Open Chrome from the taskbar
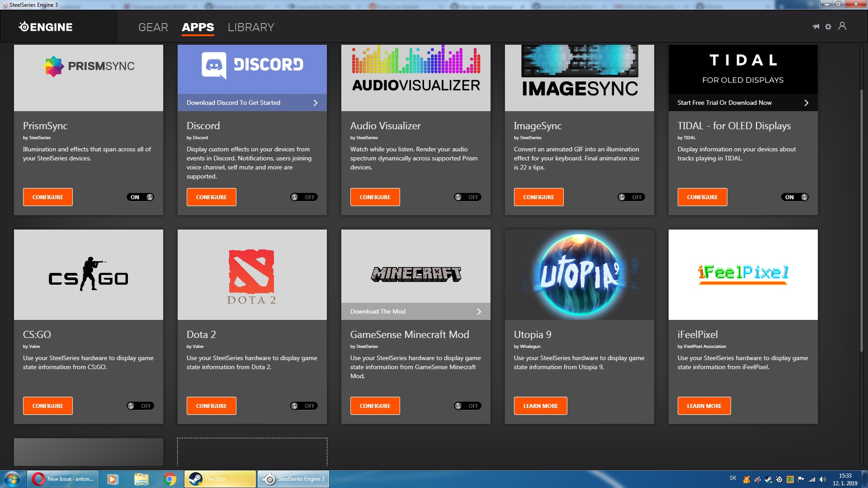 [170, 479]
